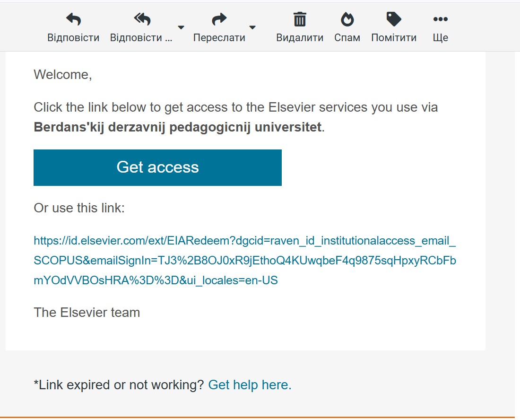This screenshot has height=420, width=520.
Task: Click the tag icon to mark email
Action: [x=393, y=19]
